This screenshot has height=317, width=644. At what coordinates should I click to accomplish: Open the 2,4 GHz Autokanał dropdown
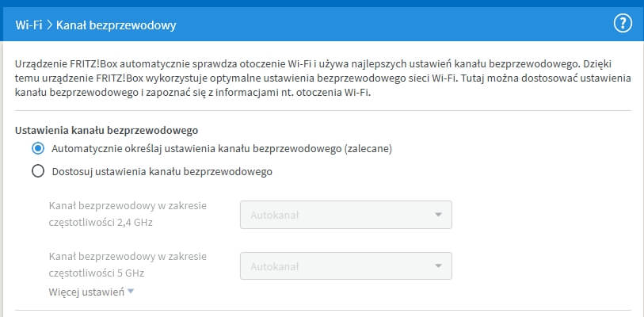pyautogui.click(x=345, y=214)
